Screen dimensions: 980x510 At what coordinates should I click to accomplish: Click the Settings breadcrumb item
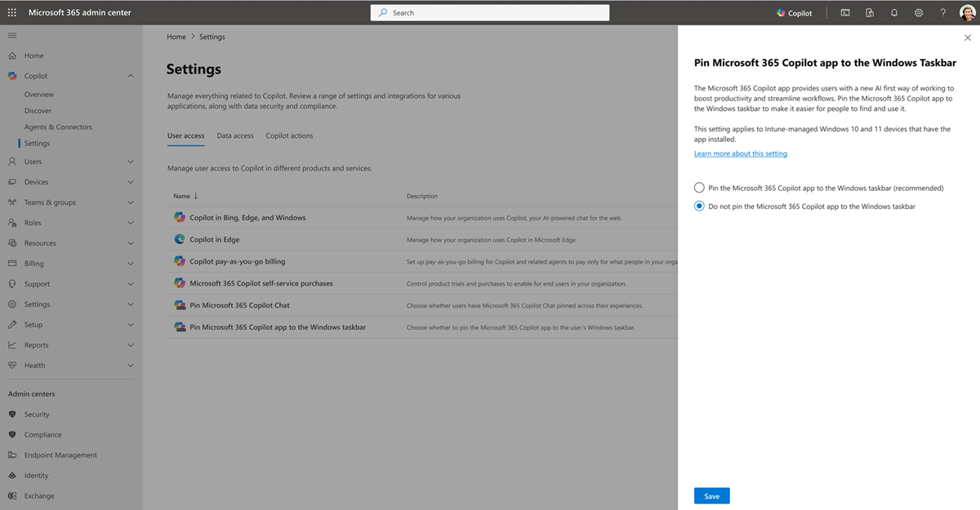coord(212,37)
